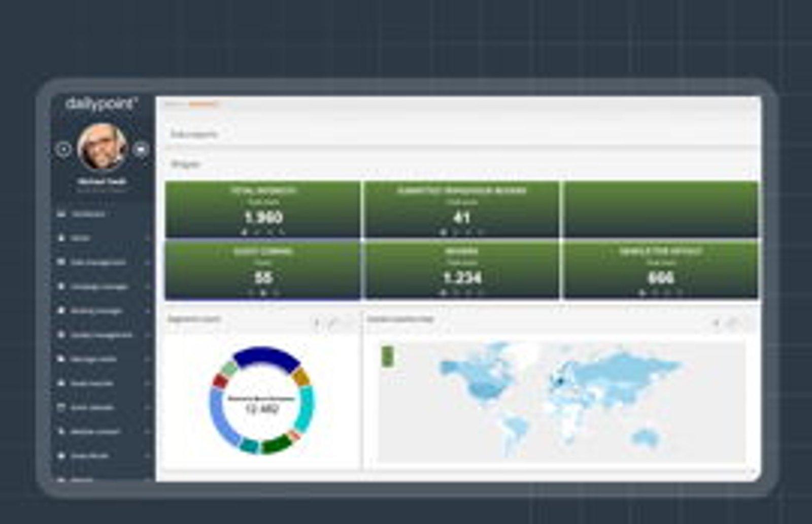The height and width of the screenshot is (524, 812).
Task: Select the active dot under the 41 tile
Action: click(444, 232)
